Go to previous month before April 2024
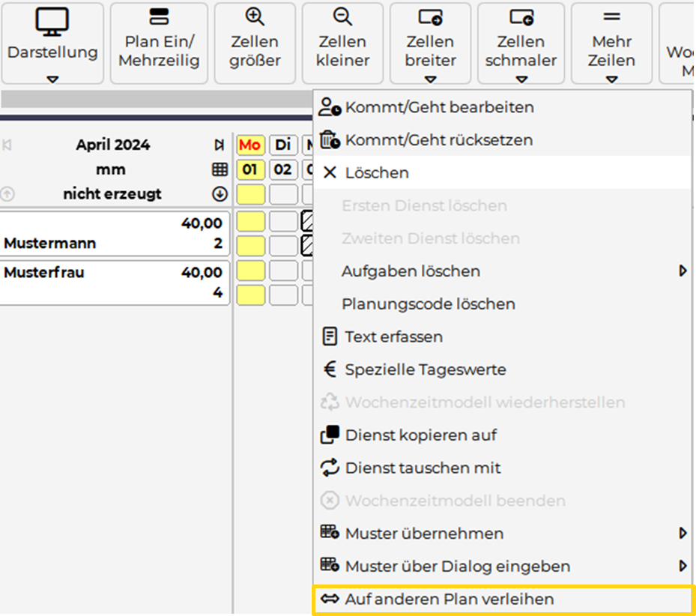The image size is (696, 616). coord(8,145)
